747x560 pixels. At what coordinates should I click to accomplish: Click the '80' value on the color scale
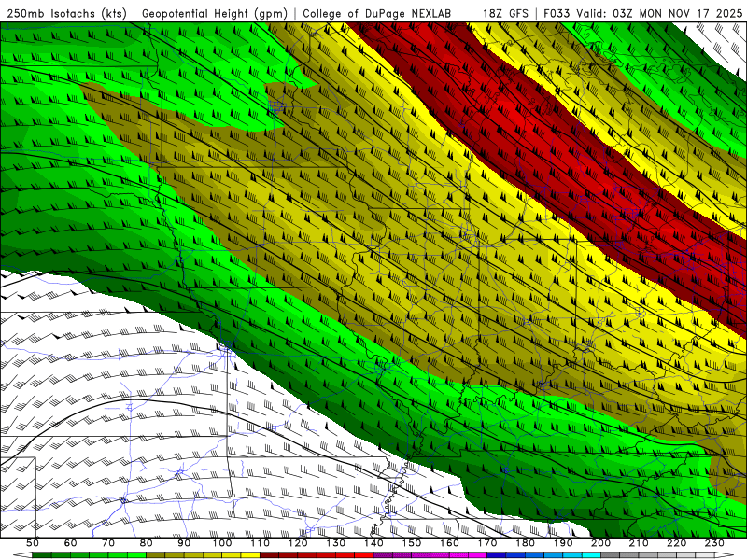point(147,543)
